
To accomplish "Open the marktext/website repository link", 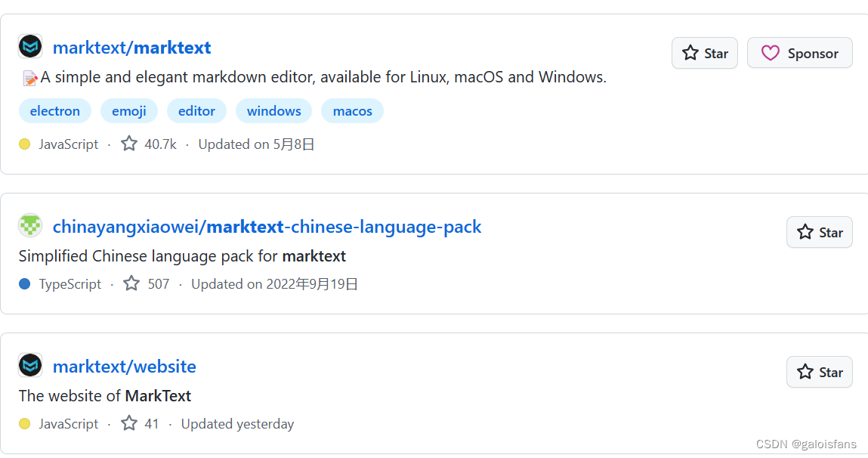I will pos(124,366).
